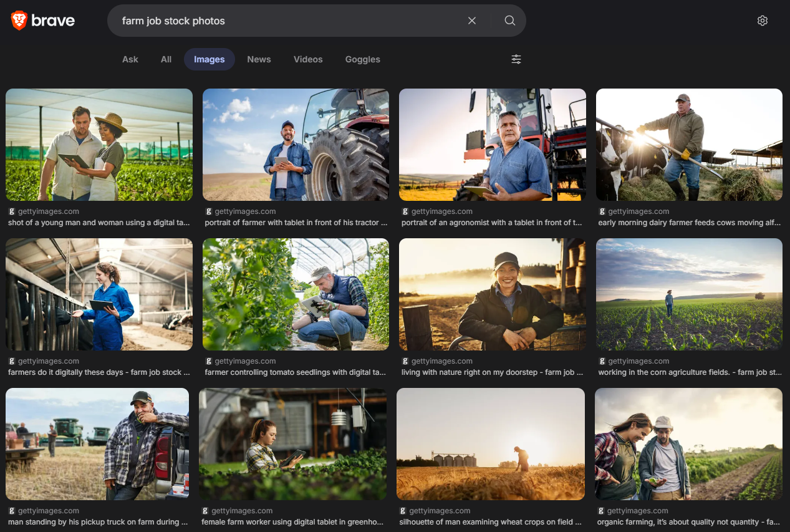Select the Images tab
The height and width of the screenshot is (532, 790).
click(x=210, y=59)
